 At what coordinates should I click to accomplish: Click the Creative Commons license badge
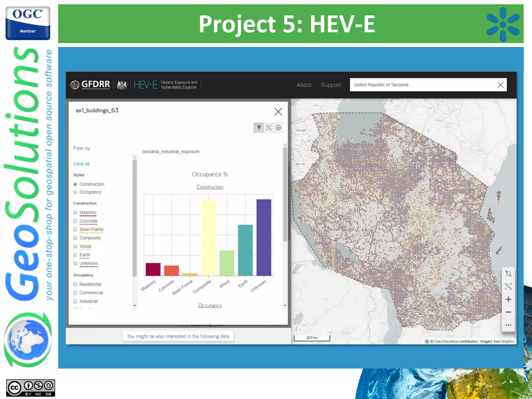31,388
